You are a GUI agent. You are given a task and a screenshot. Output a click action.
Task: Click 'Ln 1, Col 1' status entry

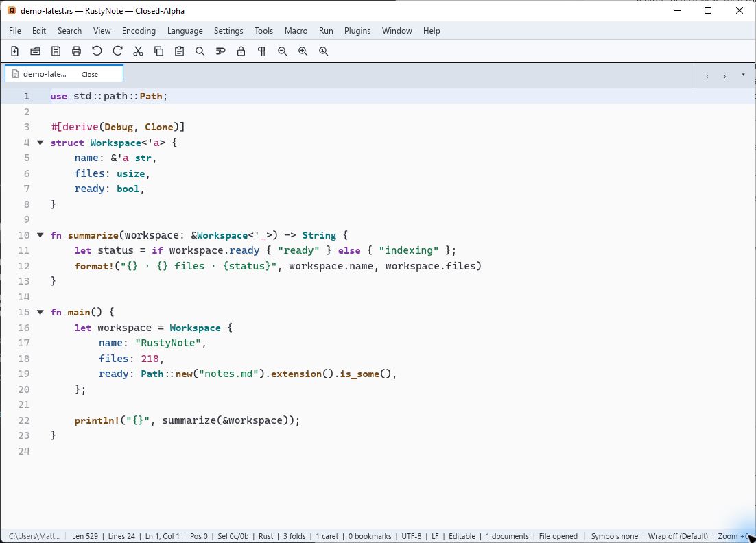point(163,536)
